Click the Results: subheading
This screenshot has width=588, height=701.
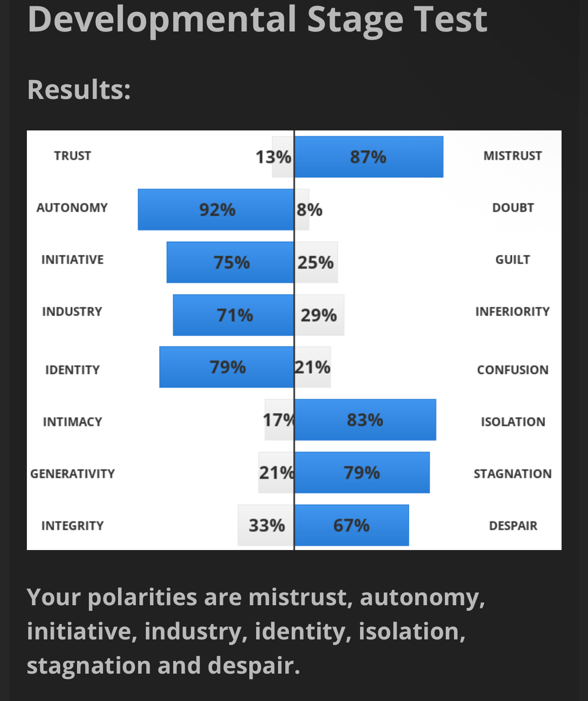coord(79,89)
